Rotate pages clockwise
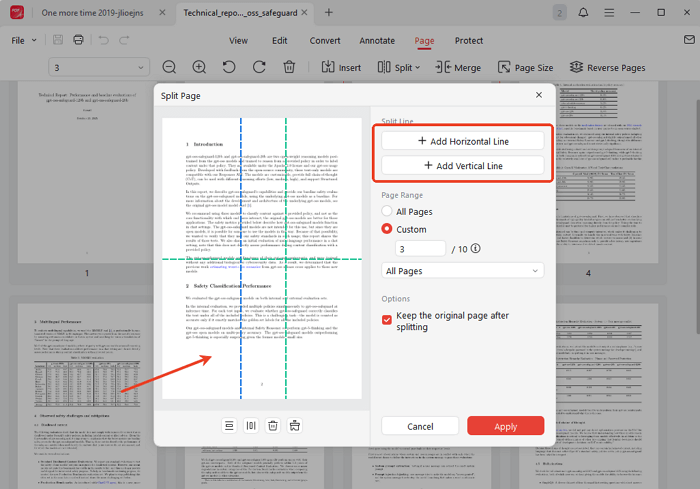Image resolution: width=700 pixels, height=489 pixels. click(259, 67)
